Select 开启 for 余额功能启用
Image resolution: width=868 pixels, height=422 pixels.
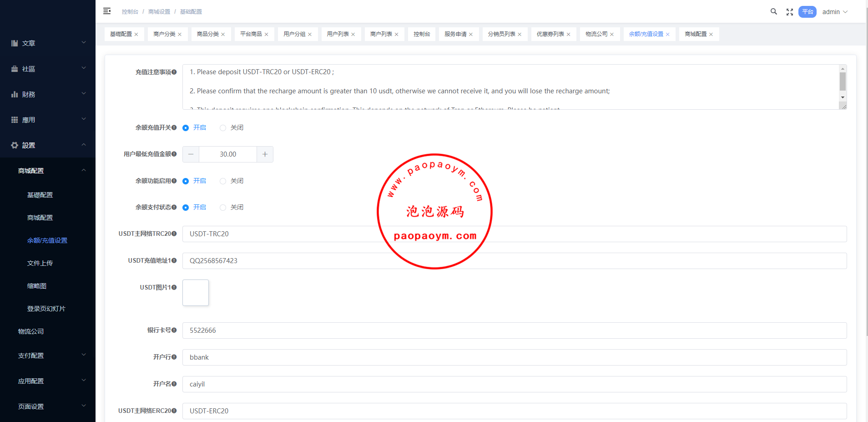186,181
